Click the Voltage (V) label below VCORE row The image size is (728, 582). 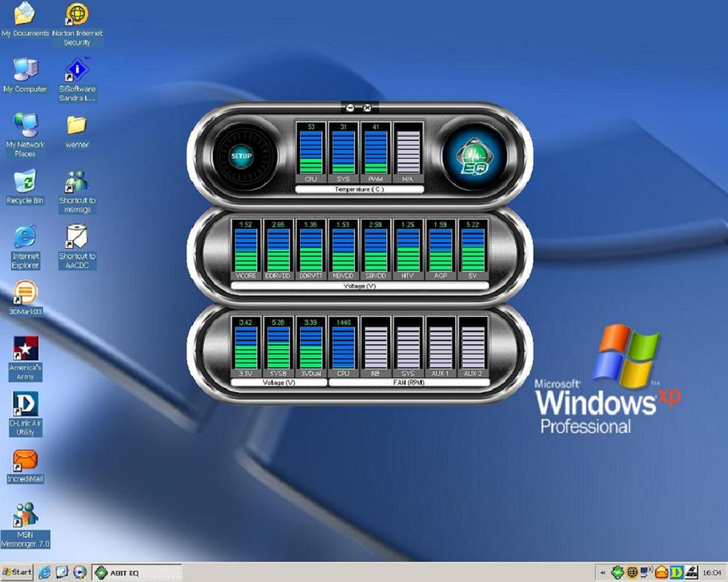(359, 286)
